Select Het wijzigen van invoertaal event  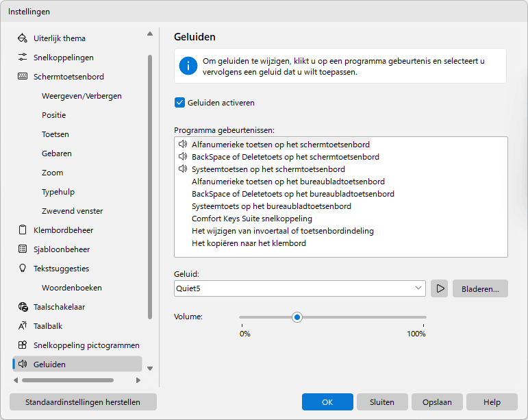(283, 231)
